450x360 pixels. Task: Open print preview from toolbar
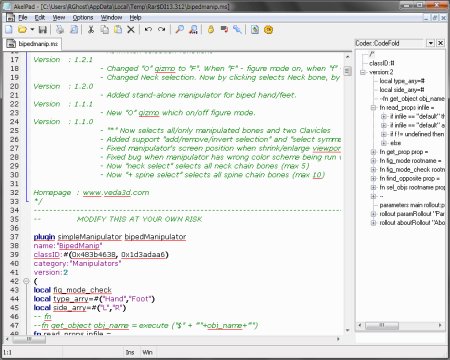tap(74, 30)
